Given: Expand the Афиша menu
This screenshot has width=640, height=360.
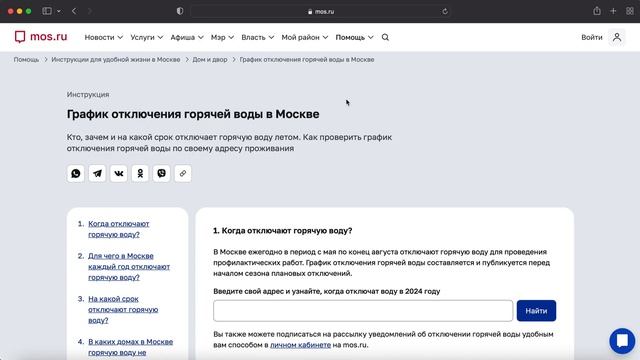Looking at the screenshot, I should coord(187,37).
